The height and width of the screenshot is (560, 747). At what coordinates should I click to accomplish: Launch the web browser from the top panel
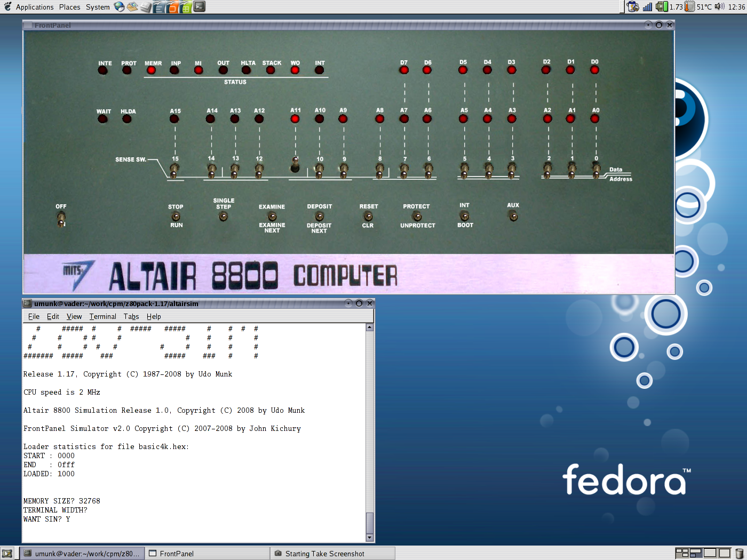(118, 7)
